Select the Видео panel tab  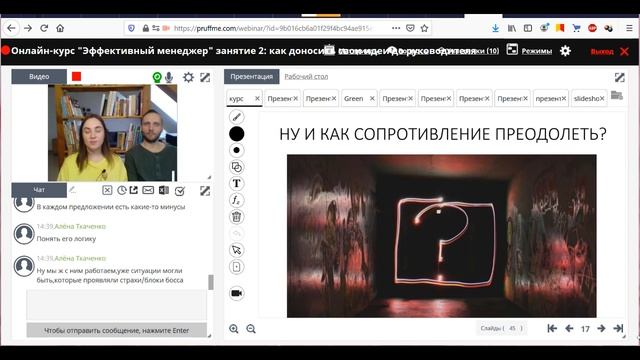click(x=39, y=76)
